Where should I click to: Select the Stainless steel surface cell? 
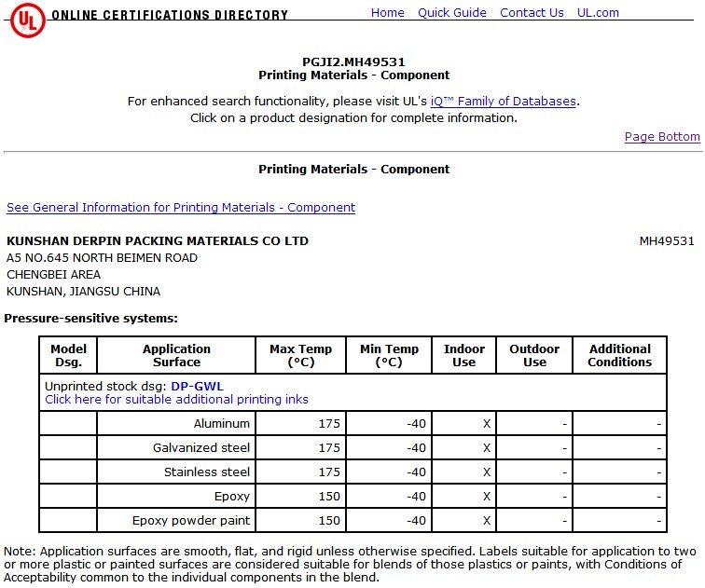point(176,472)
